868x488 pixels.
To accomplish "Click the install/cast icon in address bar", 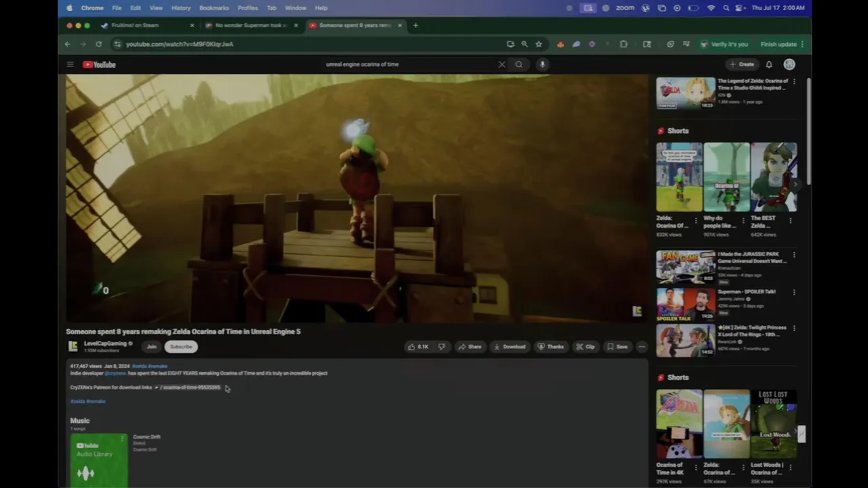I will click(x=510, y=44).
